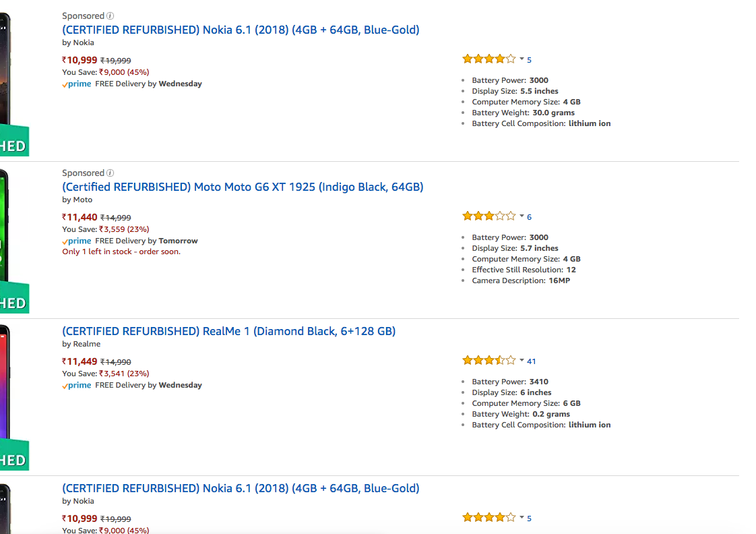Expand rating dropdown arrow for first Nokia 6.1
Image resolution: width=756 pixels, height=534 pixels.
[522, 59]
